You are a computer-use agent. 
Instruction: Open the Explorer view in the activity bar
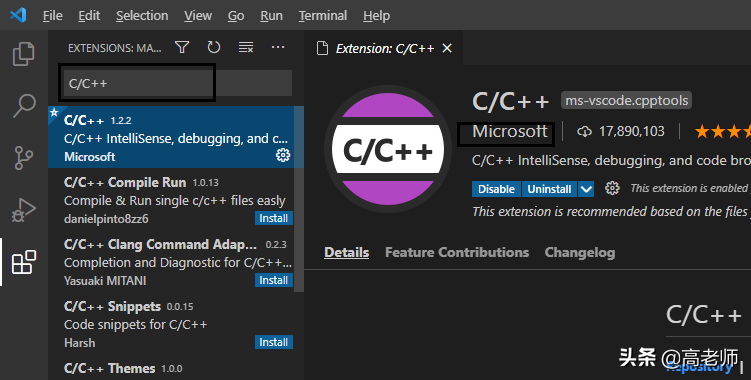coord(23,54)
